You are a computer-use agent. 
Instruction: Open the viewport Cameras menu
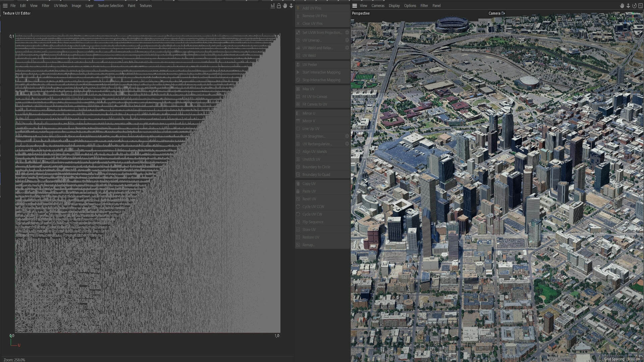click(378, 6)
